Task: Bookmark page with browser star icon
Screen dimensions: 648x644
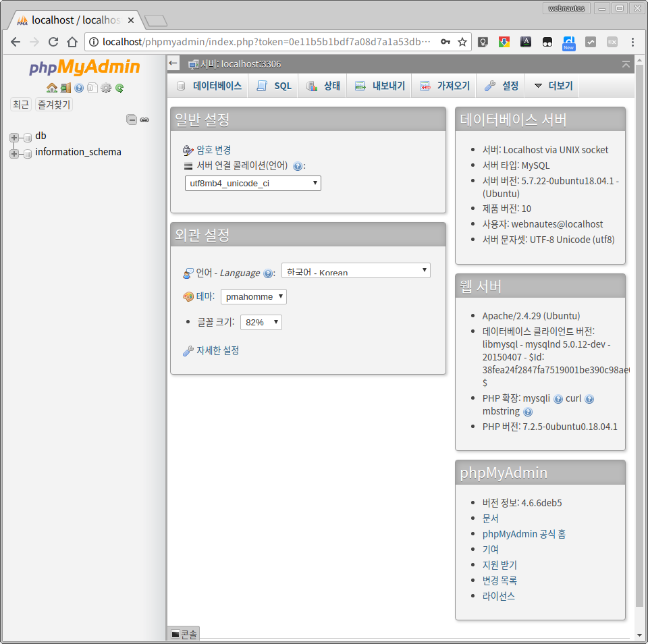Action: pos(462,42)
